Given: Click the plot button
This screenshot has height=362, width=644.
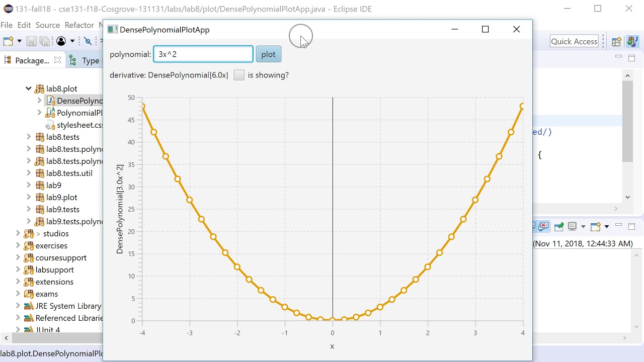Looking at the screenshot, I should click(268, 54).
